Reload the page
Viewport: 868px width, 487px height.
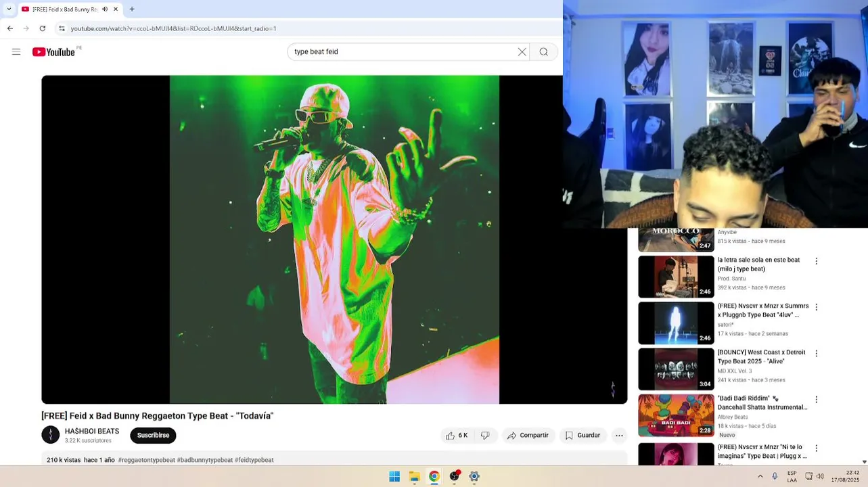tap(43, 28)
